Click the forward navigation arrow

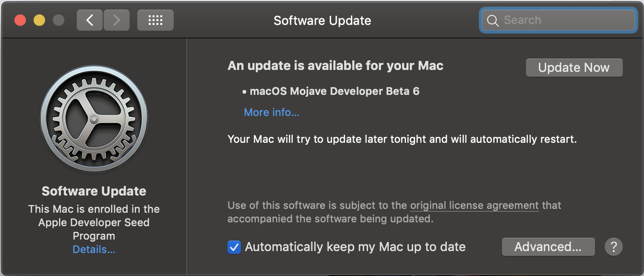(116, 20)
